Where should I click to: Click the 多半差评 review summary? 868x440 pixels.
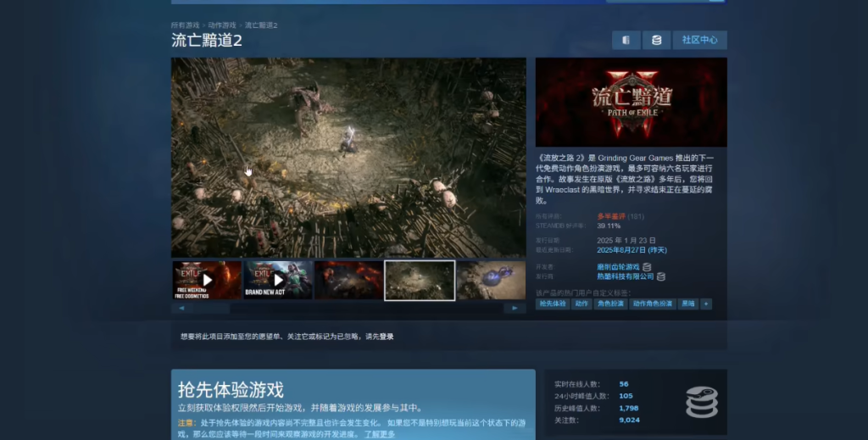coord(611,216)
